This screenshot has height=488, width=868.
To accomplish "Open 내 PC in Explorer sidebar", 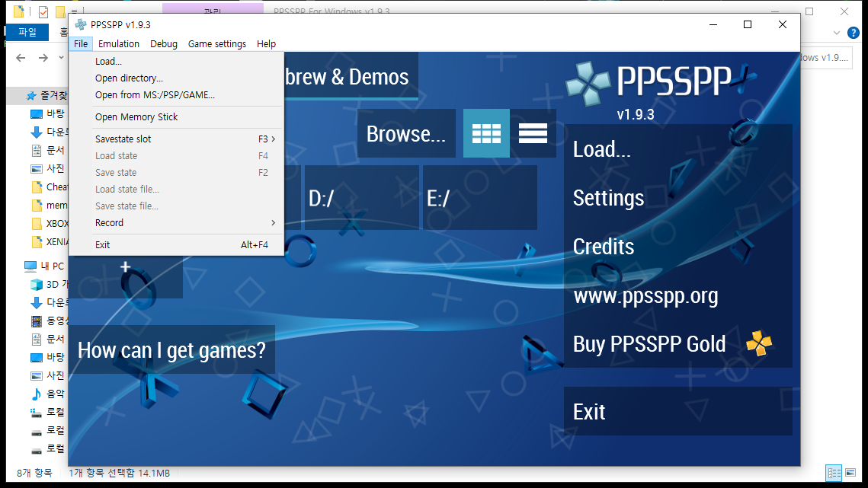I will [46, 266].
